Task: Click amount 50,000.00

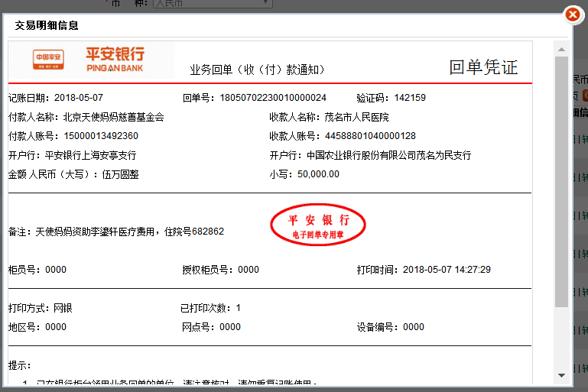Action: click(x=318, y=174)
